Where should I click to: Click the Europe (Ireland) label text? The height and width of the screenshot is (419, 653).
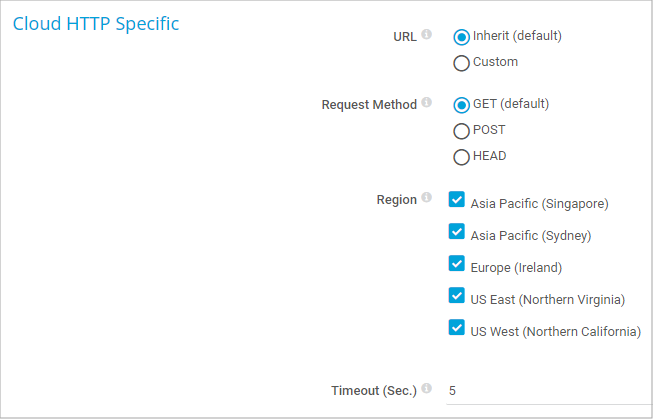(x=519, y=267)
